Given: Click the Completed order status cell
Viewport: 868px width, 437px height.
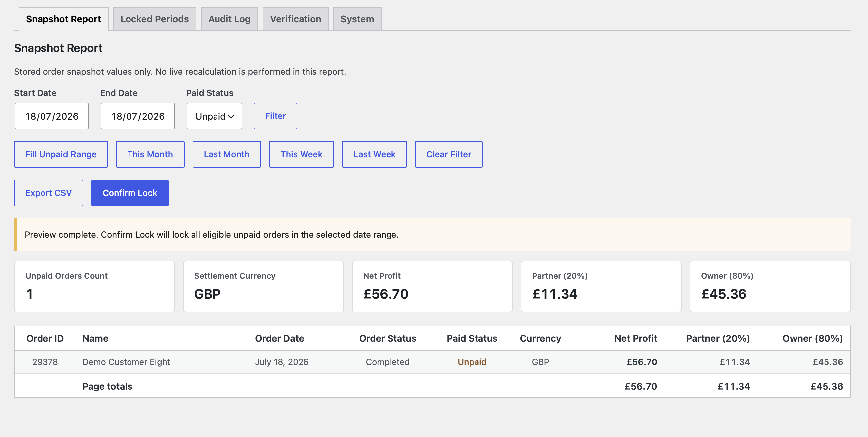Looking at the screenshot, I should (388, 362).
